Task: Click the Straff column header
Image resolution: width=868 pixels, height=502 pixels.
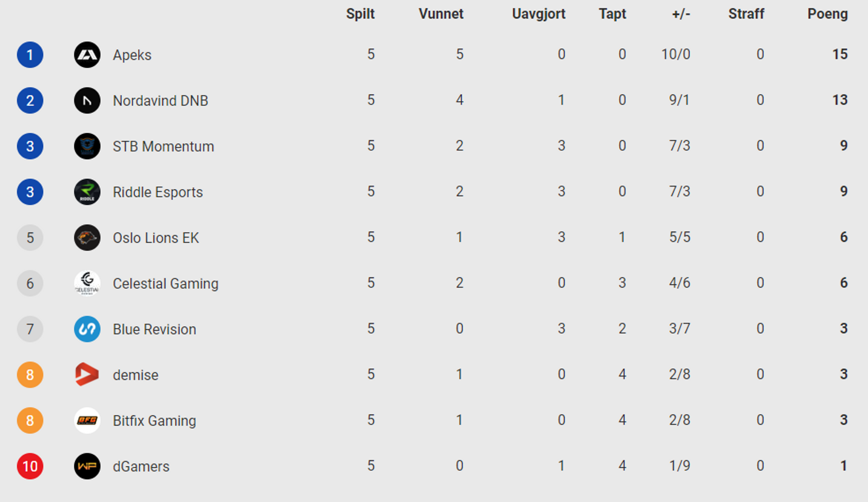Action: (x=746, y=14)
